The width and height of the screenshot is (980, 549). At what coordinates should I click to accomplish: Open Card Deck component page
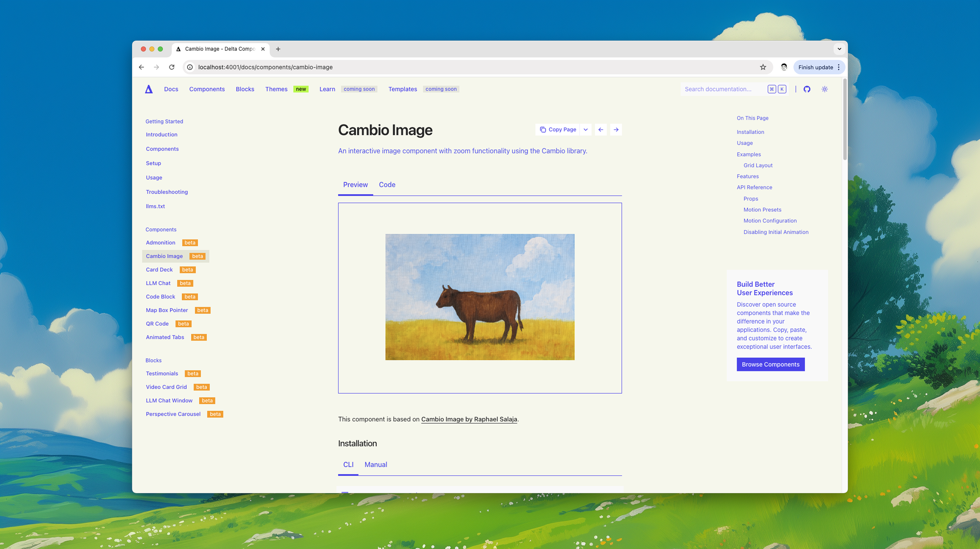(x=160, y=269)
